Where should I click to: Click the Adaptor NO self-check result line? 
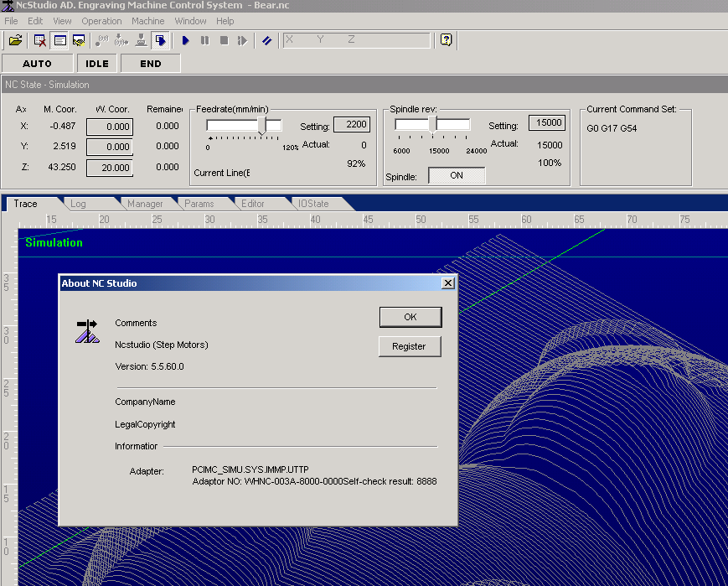(314, 481)
